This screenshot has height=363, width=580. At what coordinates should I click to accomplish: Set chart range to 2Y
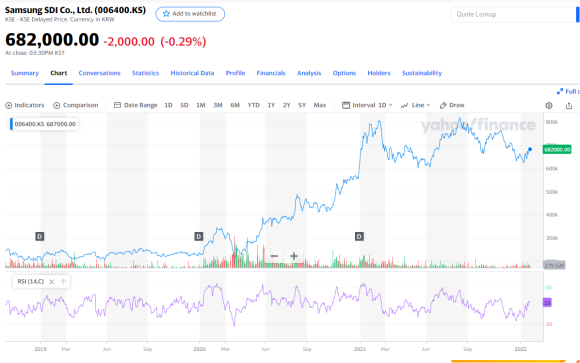(287, 105)
